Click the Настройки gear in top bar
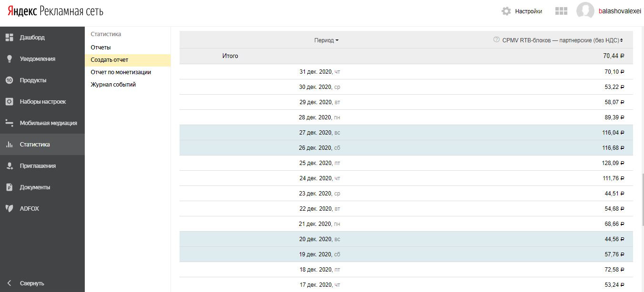 506,11
